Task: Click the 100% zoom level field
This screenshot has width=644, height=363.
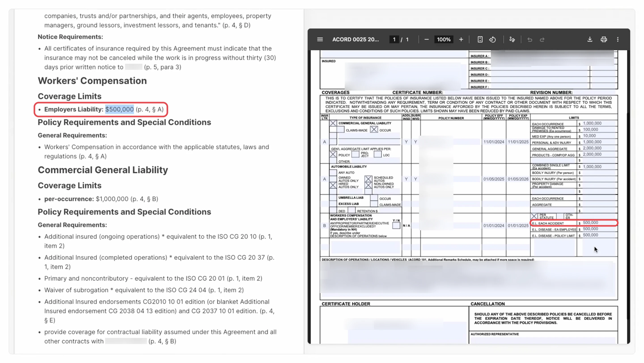Action: click(443, 40)
